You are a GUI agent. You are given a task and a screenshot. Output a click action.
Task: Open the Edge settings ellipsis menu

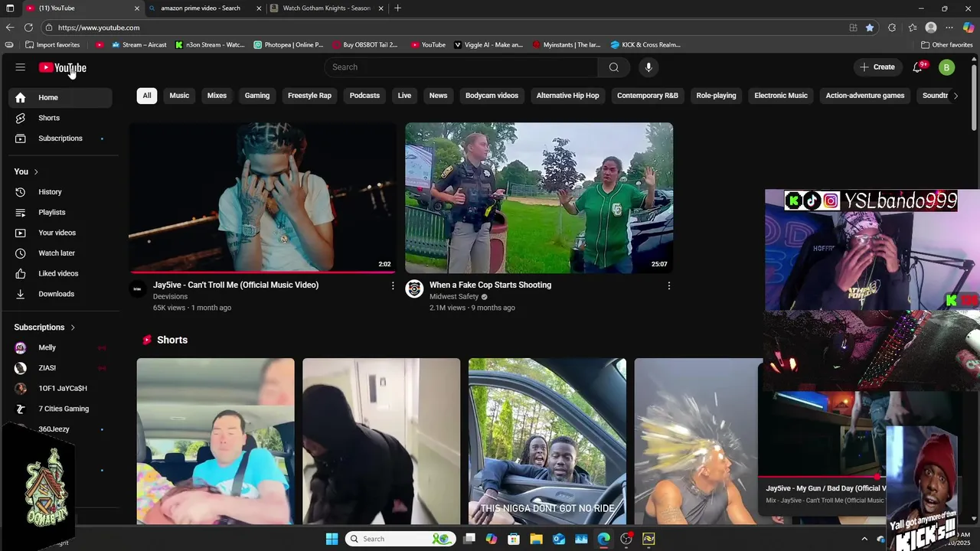[x=949, y=28]
